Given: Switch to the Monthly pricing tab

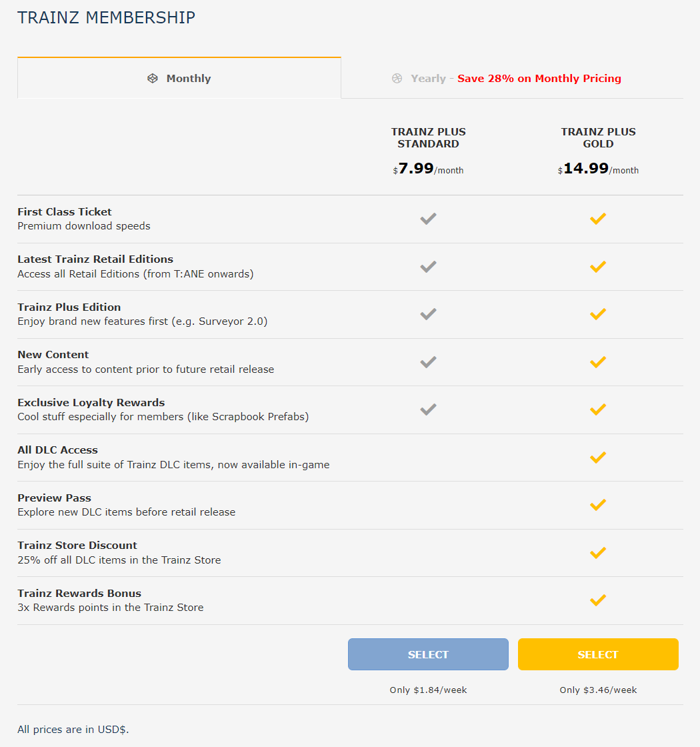Looking at the screenshot, I should tap(179, 78).
